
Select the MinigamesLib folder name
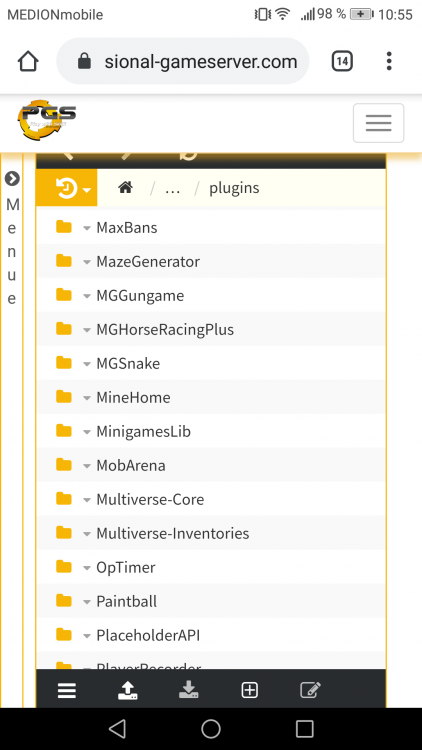click(144, 431)
